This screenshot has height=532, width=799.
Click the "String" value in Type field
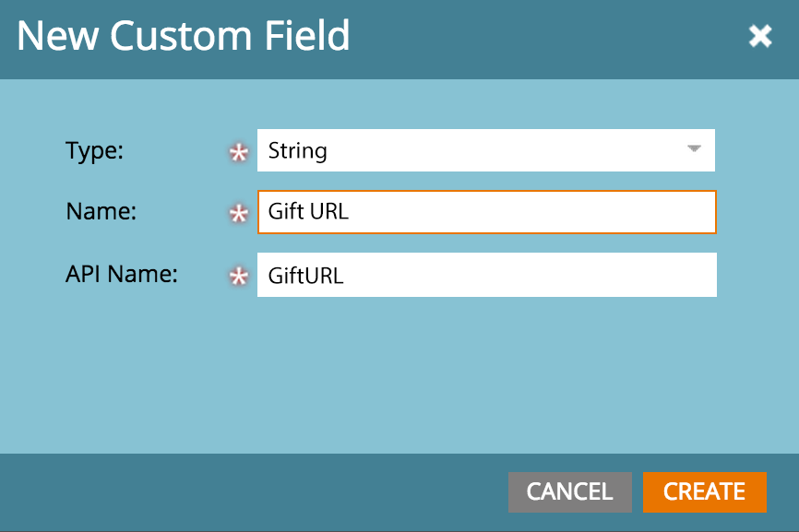point(297,150)
